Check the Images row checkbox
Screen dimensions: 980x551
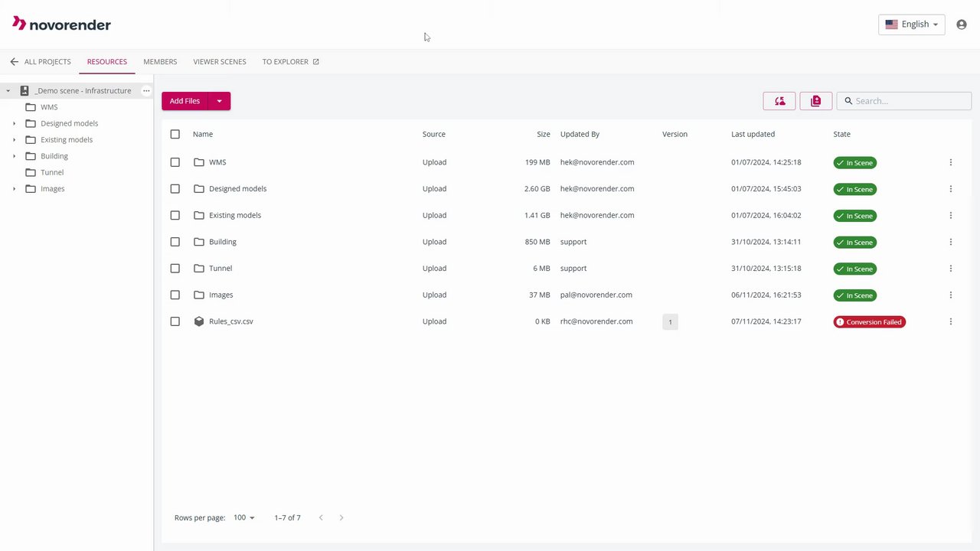(x=175, y=295)
